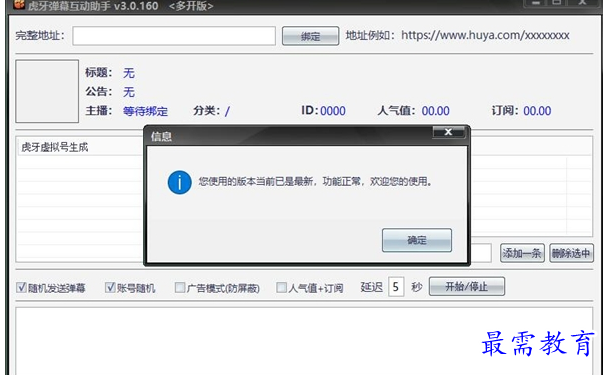Screen dimensions: 603x375
Task: Close the 信息 dialog with the X
Action: click(448, 132)
